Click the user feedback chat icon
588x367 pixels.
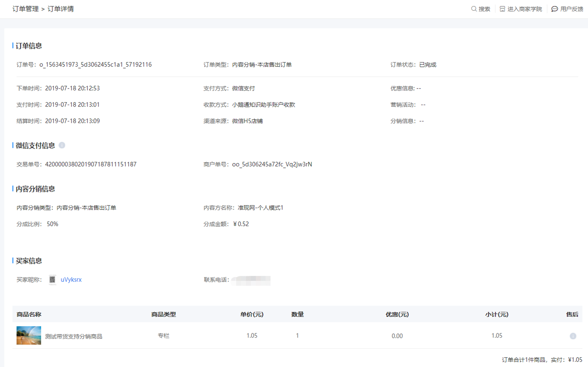(554, 9)
